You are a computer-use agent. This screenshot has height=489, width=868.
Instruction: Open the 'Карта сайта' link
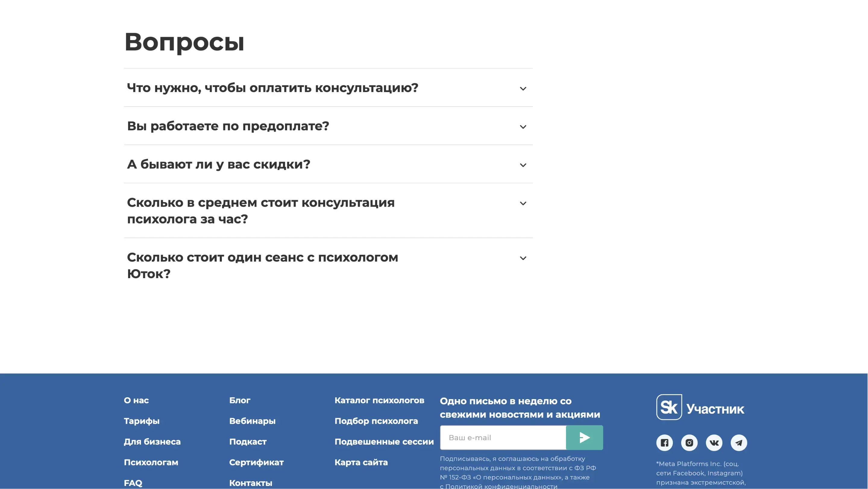(361, 462)
